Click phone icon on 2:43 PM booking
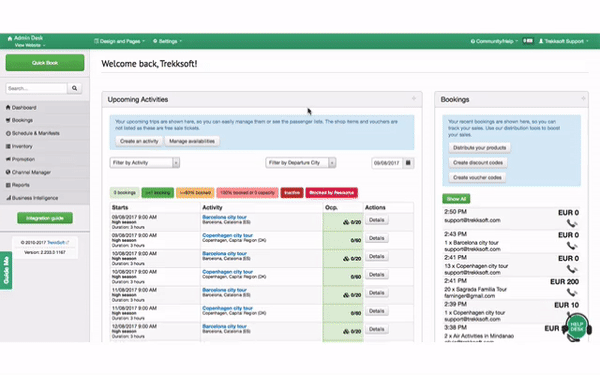The width and height of the screenshot is (600, 375). pos(572,246)
